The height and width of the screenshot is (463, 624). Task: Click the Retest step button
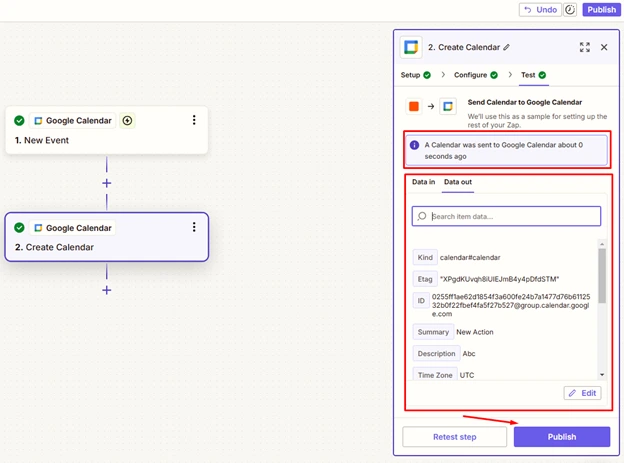pyautogui.click(x=454, y=437)
